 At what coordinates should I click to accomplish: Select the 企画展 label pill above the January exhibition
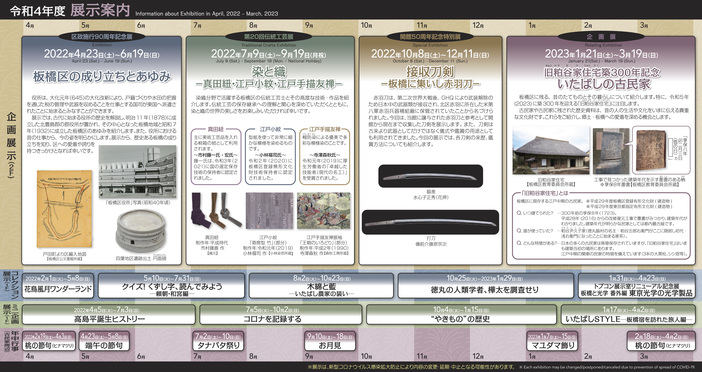(x=601, y=36)
